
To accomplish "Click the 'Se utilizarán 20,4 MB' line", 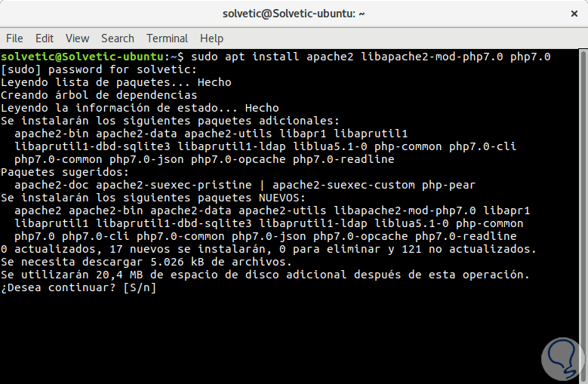I will tap(265, 275).
